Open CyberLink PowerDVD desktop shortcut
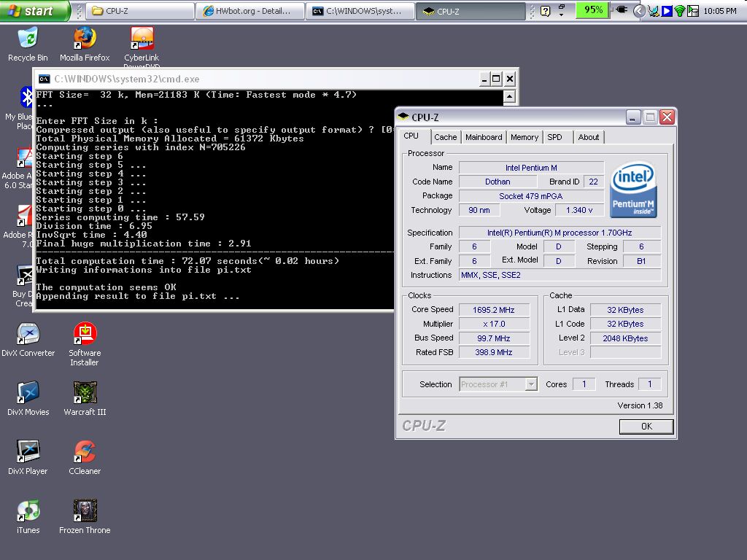 click(x=142, y=47)
